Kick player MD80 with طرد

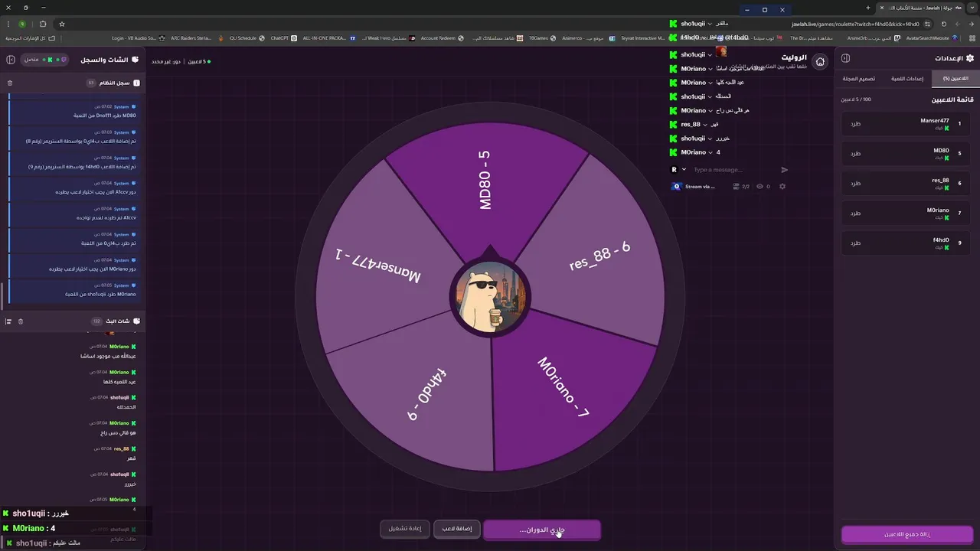[x=855, y=153]
